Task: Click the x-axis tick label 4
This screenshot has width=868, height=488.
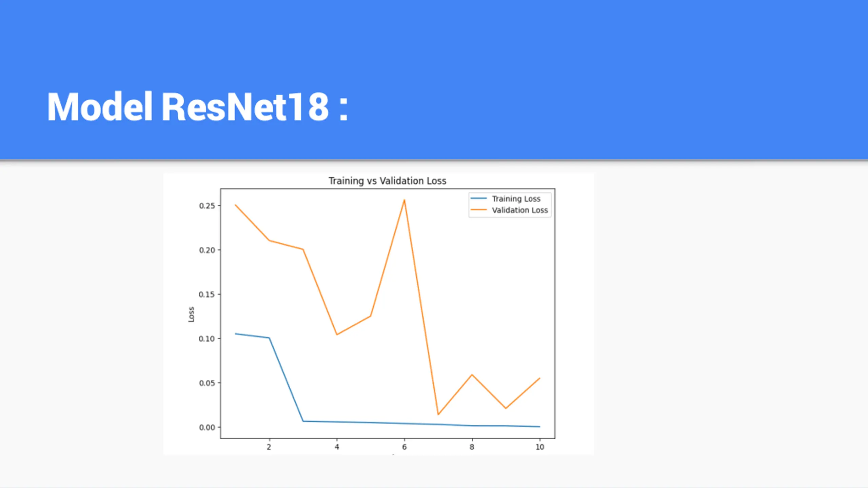Action: click(337, 447)
